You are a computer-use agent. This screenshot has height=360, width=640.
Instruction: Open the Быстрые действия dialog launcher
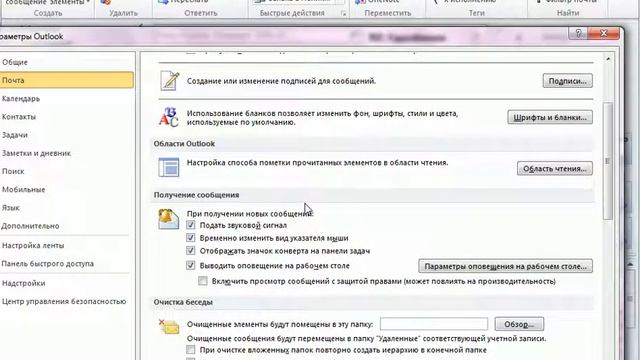tap(344, 13)
